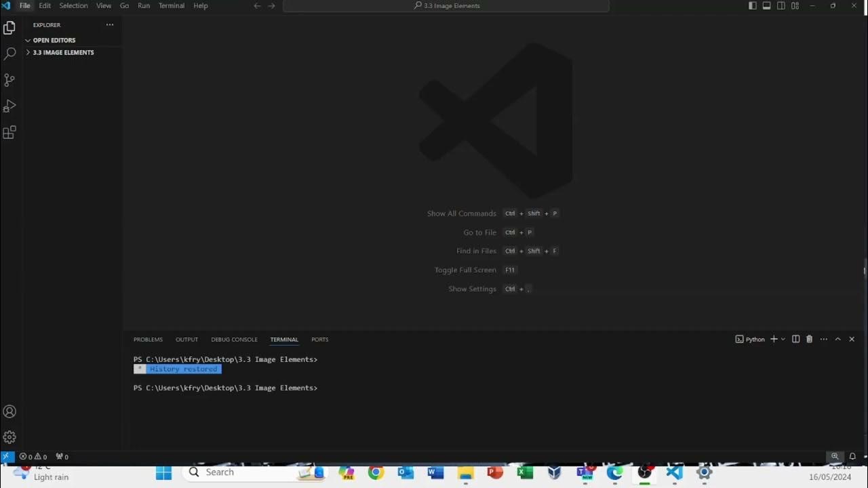
Task: Open the Source Control view
Action: coord(9,80)
